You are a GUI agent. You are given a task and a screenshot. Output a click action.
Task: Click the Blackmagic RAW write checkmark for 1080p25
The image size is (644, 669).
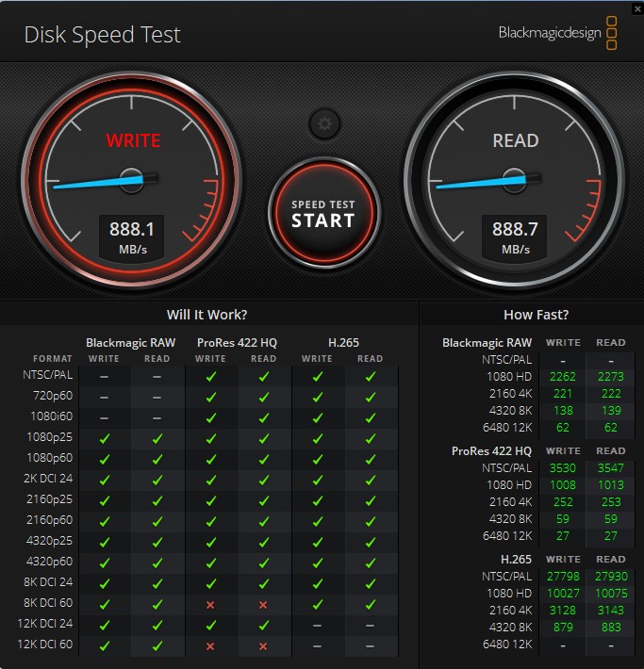[x=105, y=438]
